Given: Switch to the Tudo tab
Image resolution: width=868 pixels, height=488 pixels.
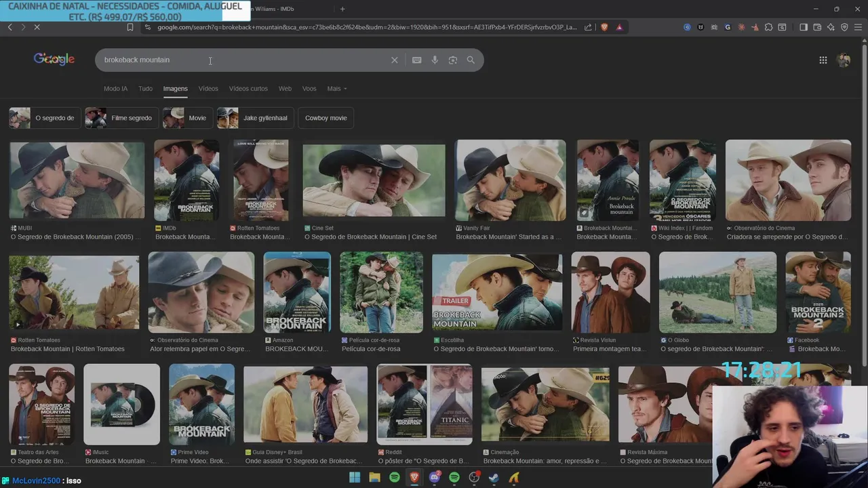Looking at the screenshot, I should (x=145, y=89).
